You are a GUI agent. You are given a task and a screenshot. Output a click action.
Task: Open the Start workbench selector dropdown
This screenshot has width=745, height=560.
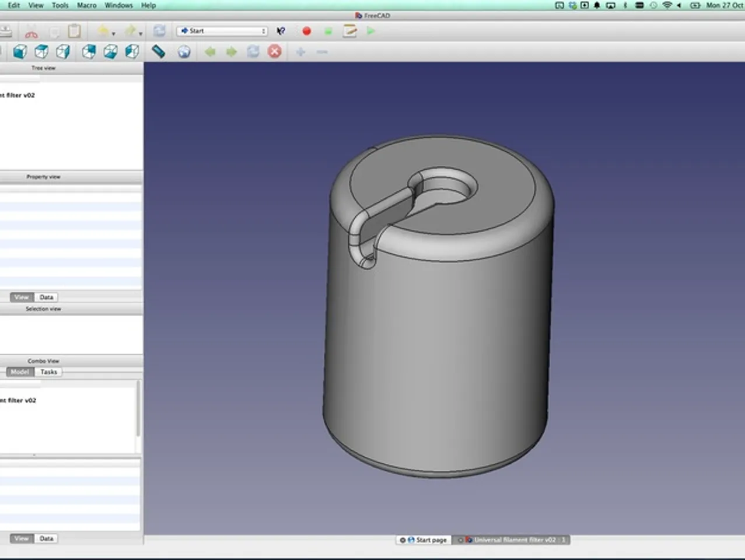tap(222, 31)
